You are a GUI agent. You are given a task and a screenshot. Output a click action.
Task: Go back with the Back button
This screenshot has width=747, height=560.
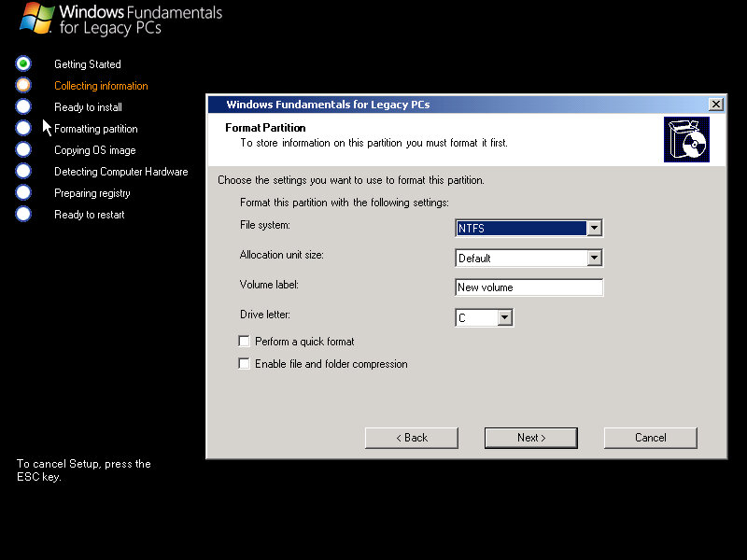[x=412, y=438]
